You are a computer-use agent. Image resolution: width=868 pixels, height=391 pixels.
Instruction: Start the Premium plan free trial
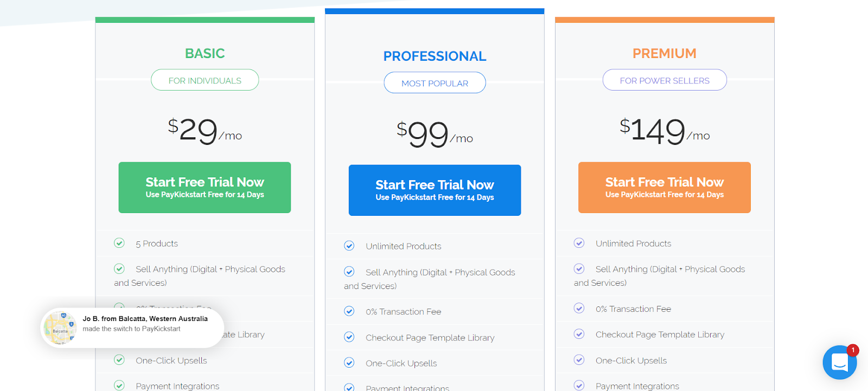pos(665,188)
